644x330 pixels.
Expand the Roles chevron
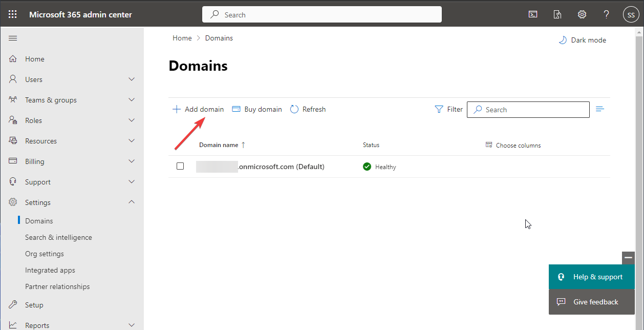pyautogui.click(x=132, y=120)
